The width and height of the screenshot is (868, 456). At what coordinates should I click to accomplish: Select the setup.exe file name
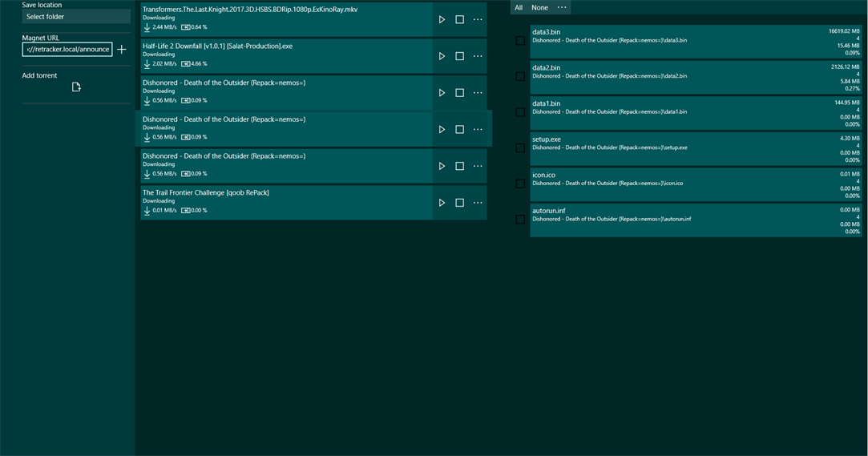coord(547,139)
